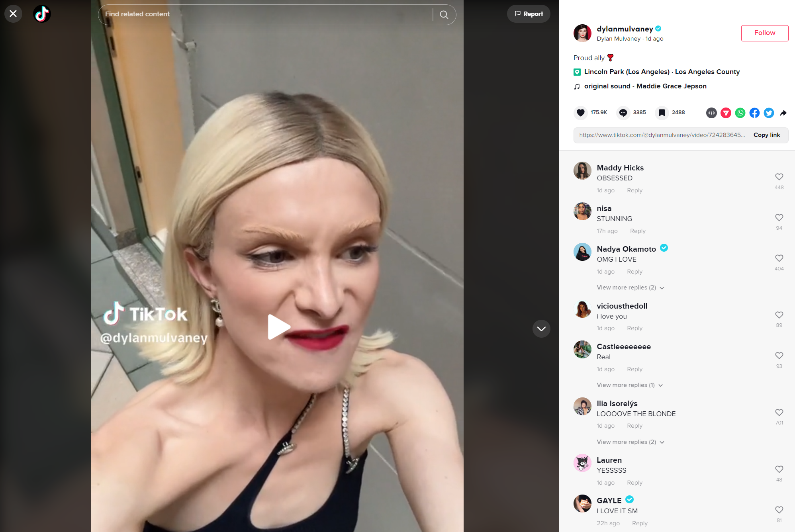This screenshot has width=795, height=532.
Task: Reply to Nadya Okamoto's comment
Action: pyautogui.click(x=634, y=272)
